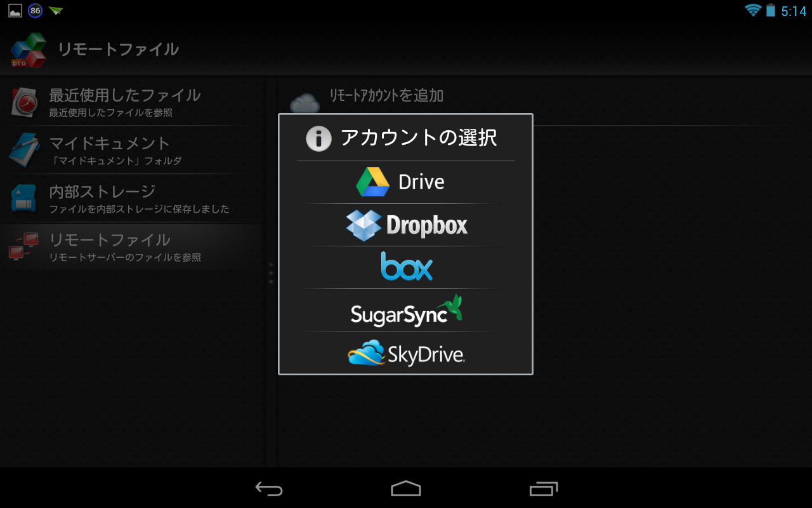Open the OfficeSuite Pro app logo

click(x=28, y=50)
